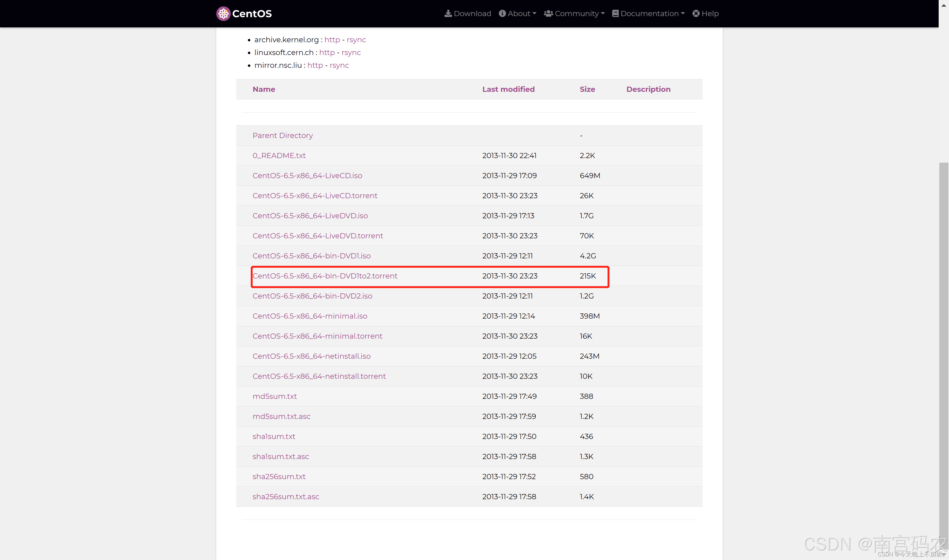The image size is (949, 560).
Task: Click the Documentation book icon
Action: click(615, 14)
